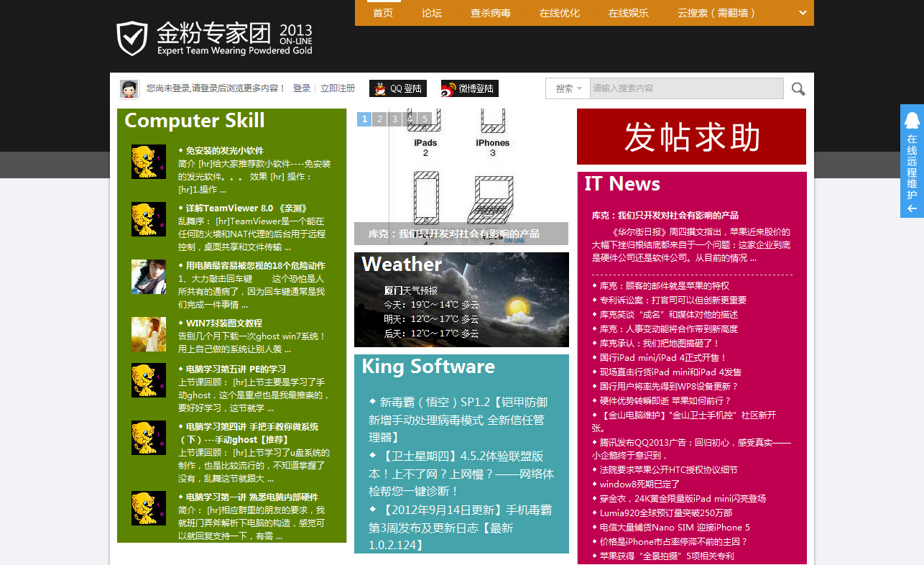Open news 库克：人事变动能将合作带到新高度
924x565 pixels.
coord(669,329)
